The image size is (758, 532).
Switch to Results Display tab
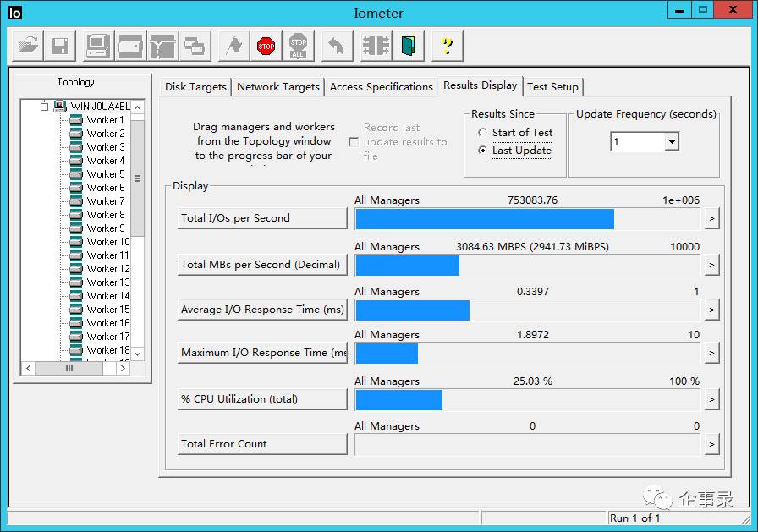[480, 85]
